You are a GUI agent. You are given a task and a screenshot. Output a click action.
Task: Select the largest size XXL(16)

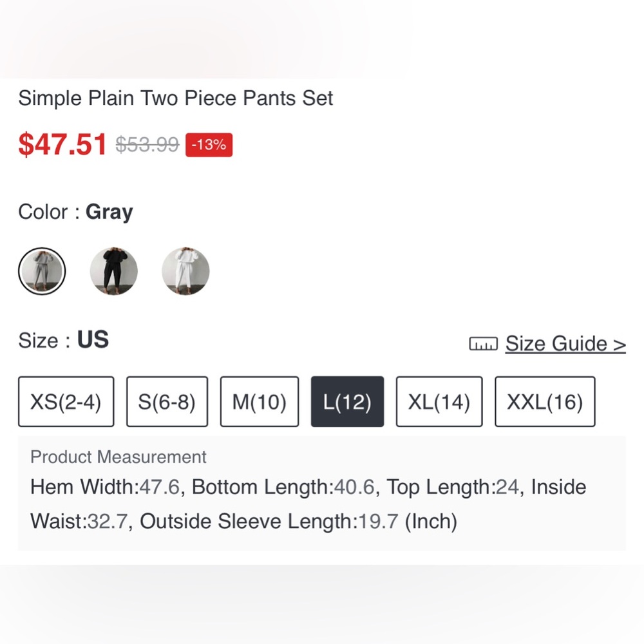coord(545,401)
